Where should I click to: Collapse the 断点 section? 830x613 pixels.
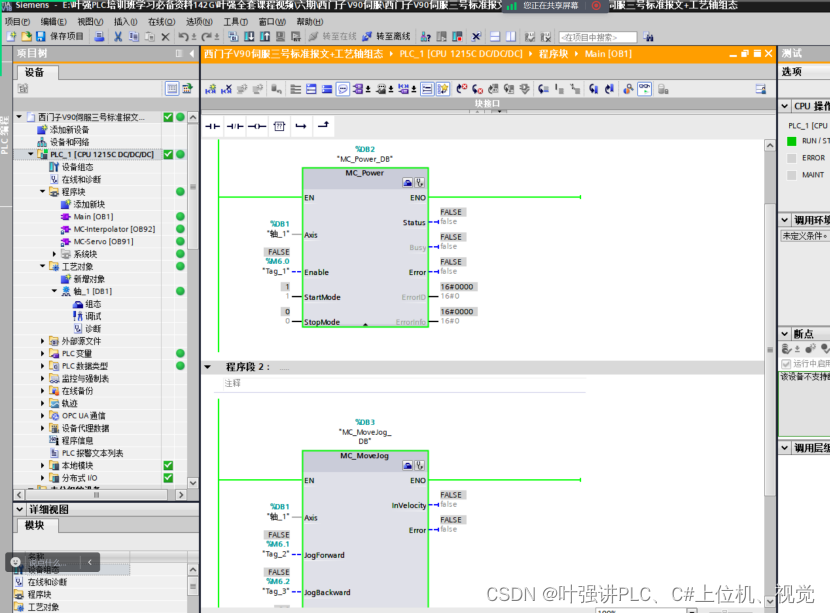785,334
